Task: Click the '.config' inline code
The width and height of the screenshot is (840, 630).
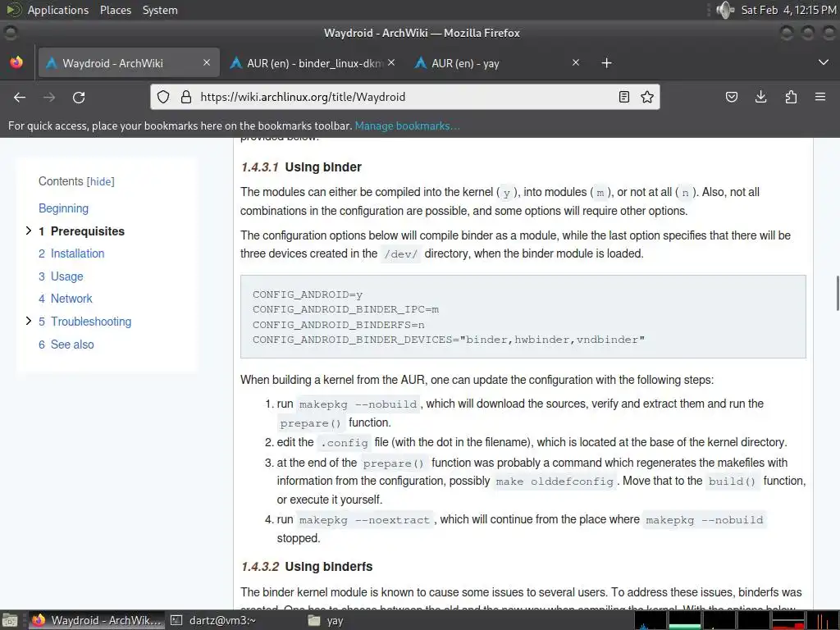Action: (x=344, y=442)
